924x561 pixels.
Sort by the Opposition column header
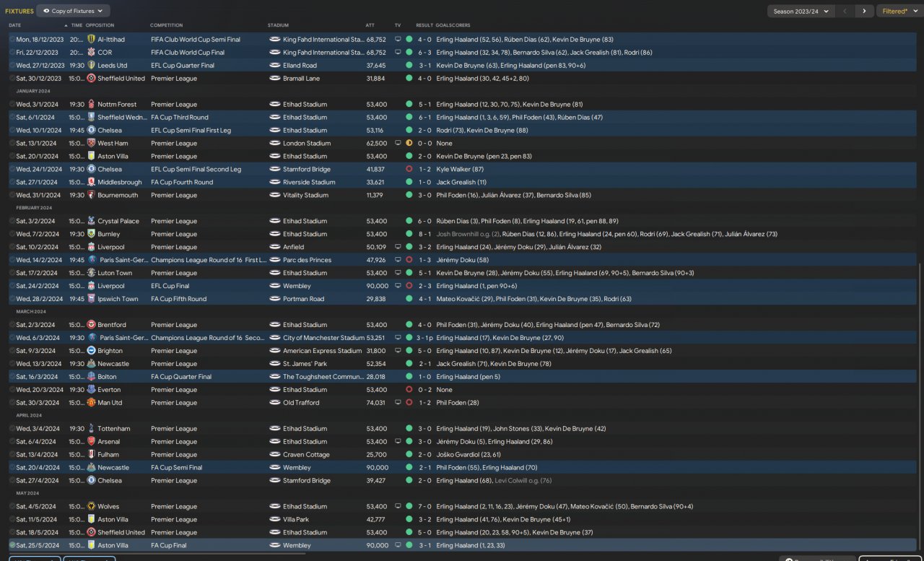point(100,25)
